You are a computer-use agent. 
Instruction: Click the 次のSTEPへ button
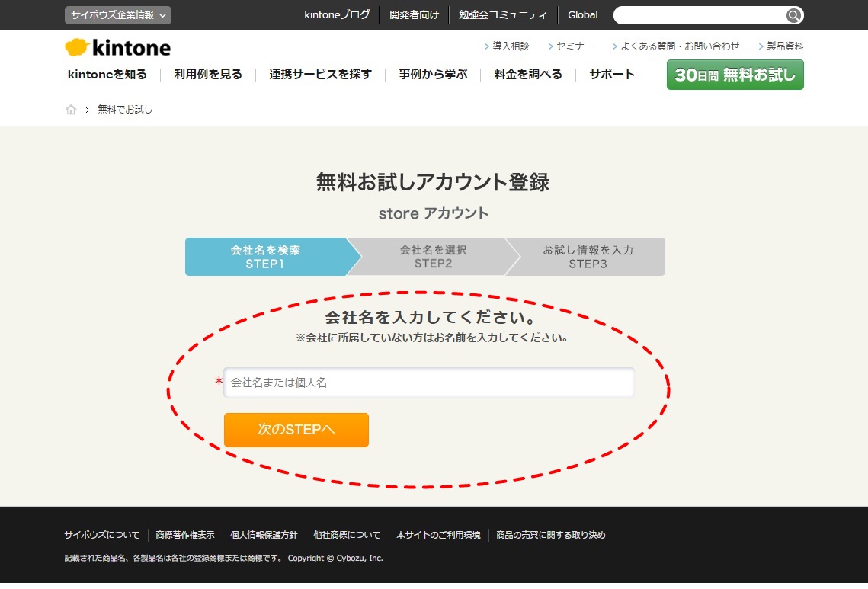click(296, 430)
